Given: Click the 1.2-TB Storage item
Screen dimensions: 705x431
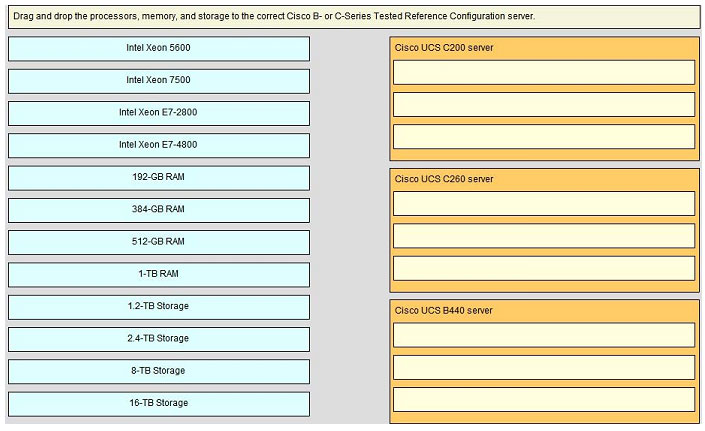Looking at the screenshot, I should (x=159, y=307).
